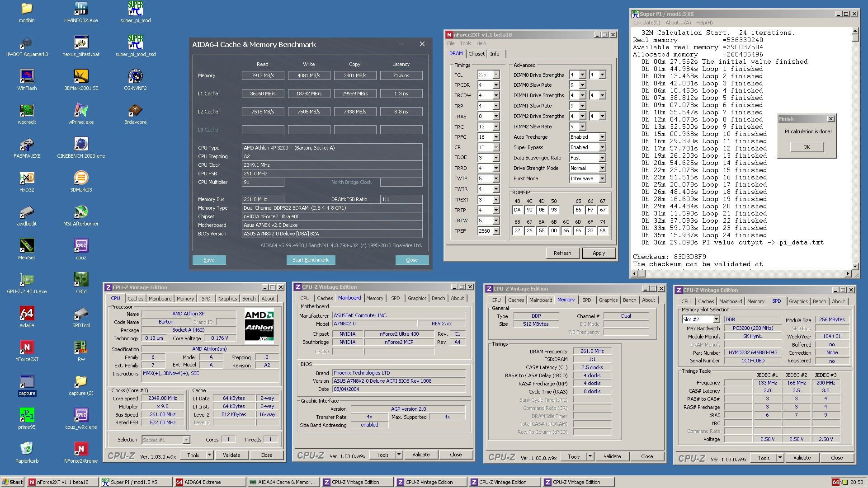This screenshot has width=868, height=488.
Task: Click ROMSIP register 74 value field
Action: [x=603, y=230]
